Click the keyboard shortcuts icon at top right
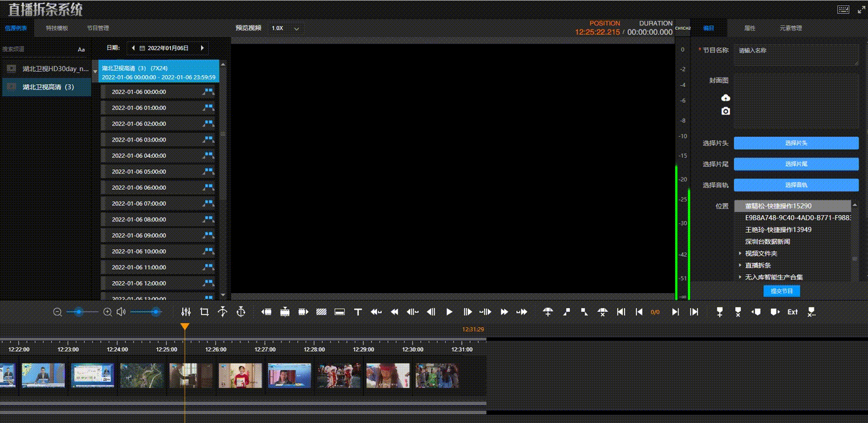 [843, 9]
